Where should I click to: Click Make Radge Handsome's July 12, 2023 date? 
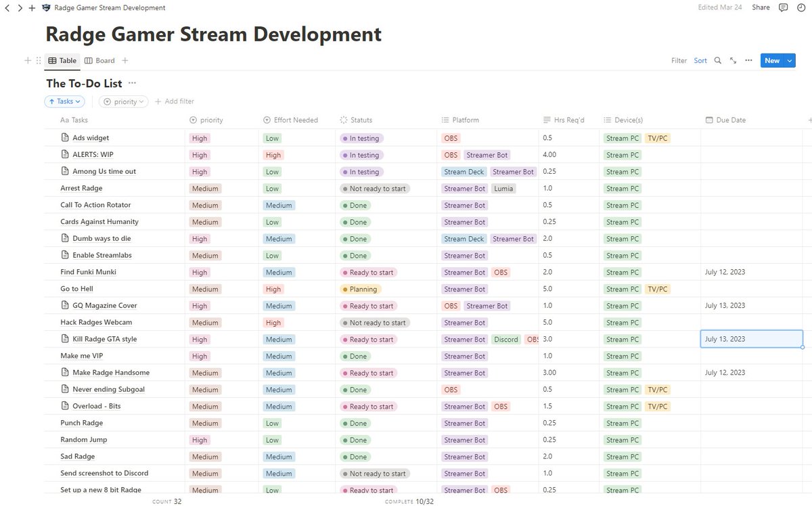point(725,373)
